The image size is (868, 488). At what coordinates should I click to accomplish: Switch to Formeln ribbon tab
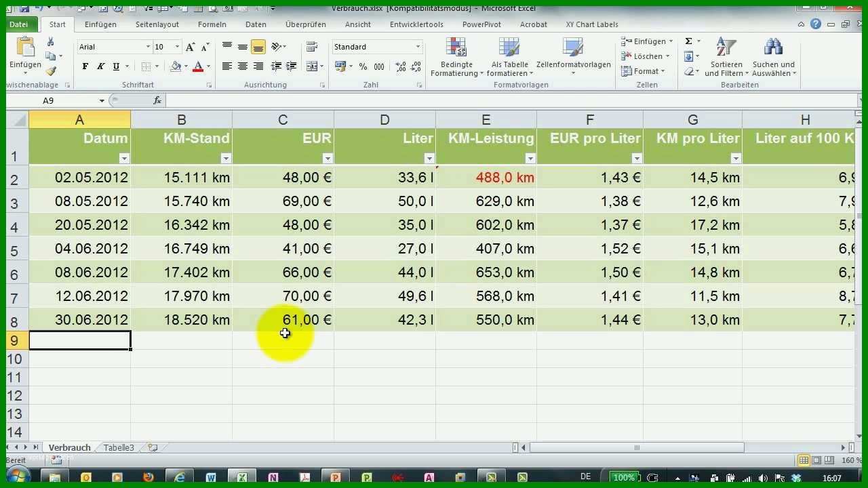(212, 24)
